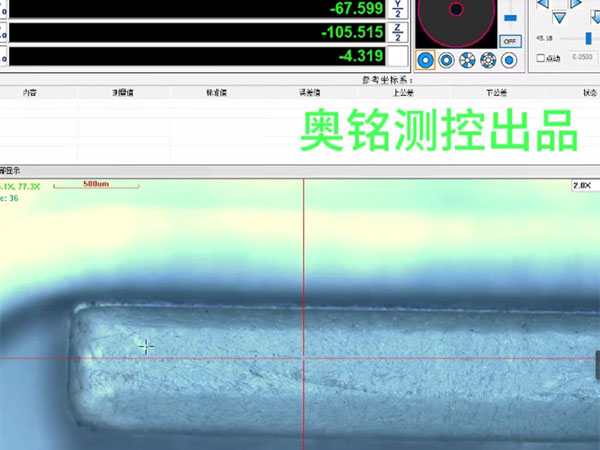This screenshot has height=450, width=600.
Task: Click the Y/2 halve-axis button
Action: click(x=397, y=8)
